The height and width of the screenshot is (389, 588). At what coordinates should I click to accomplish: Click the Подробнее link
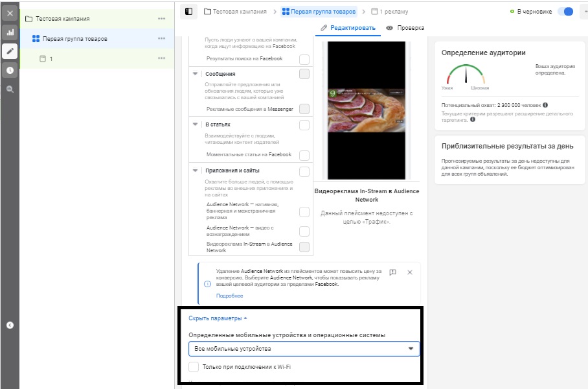pos(229,296)
